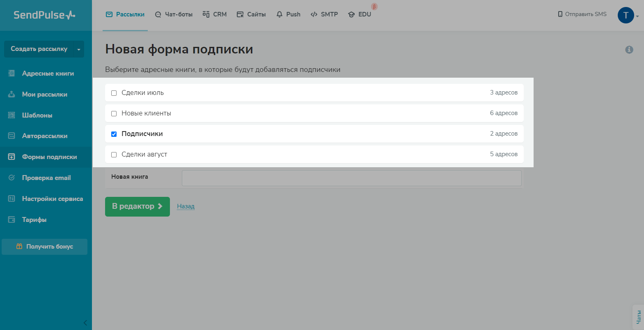644x330 pixels.
Task: Click the SendPulse logo
Action: pos(44,15)
